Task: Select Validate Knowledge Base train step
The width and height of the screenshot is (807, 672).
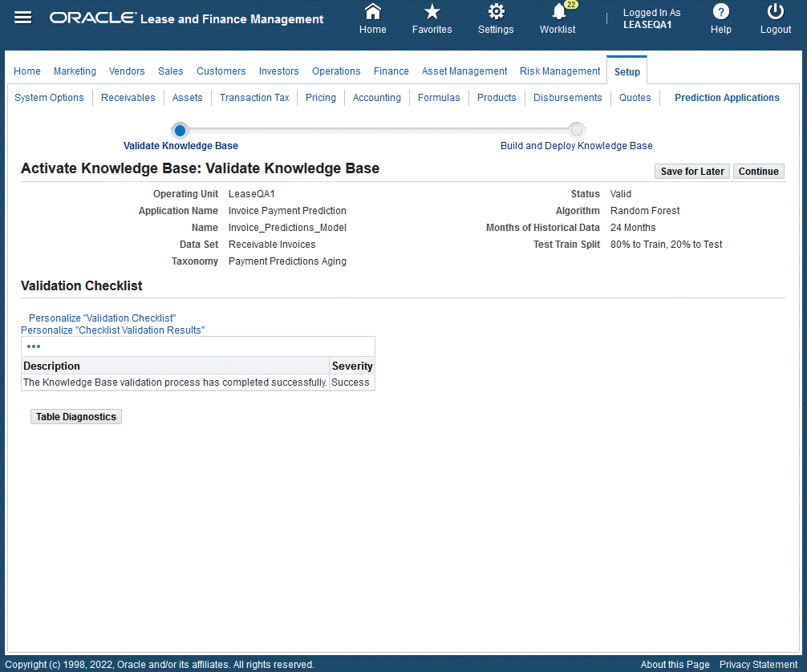Action: 180,130
